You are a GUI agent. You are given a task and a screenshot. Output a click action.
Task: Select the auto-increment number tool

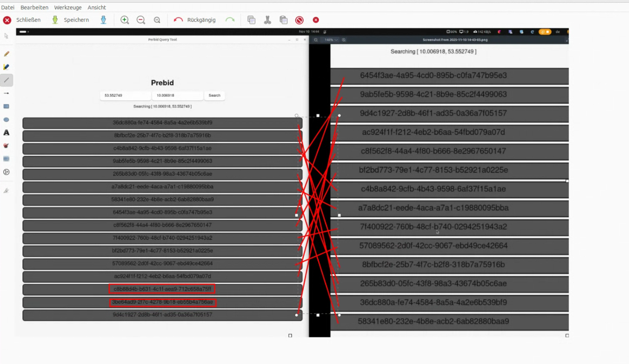6,172
